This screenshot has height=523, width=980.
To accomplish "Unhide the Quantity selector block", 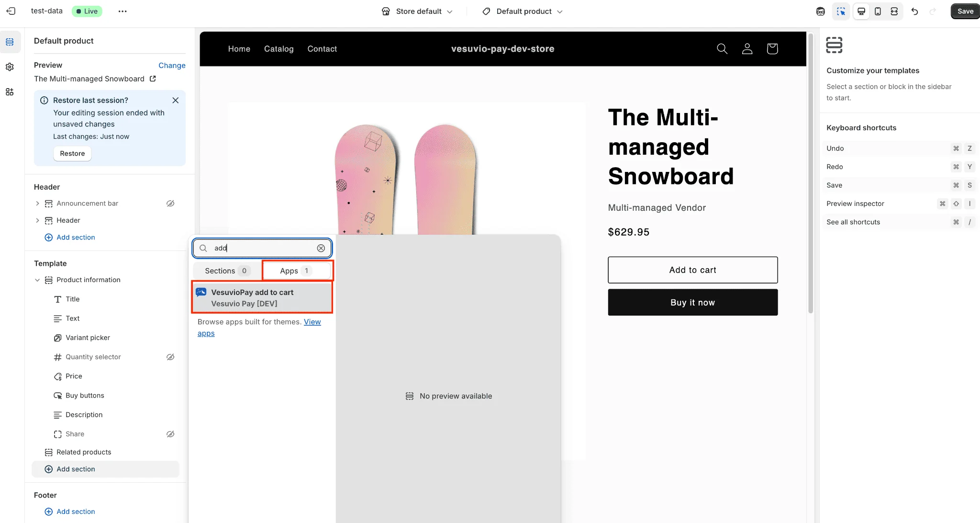I will click(x=170, y=357).
